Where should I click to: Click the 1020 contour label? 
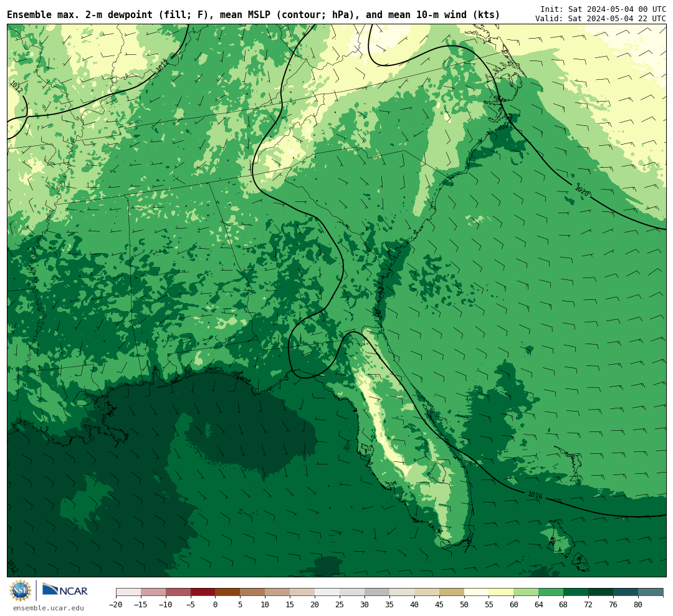pyautogui.click(x=581, y=191)
